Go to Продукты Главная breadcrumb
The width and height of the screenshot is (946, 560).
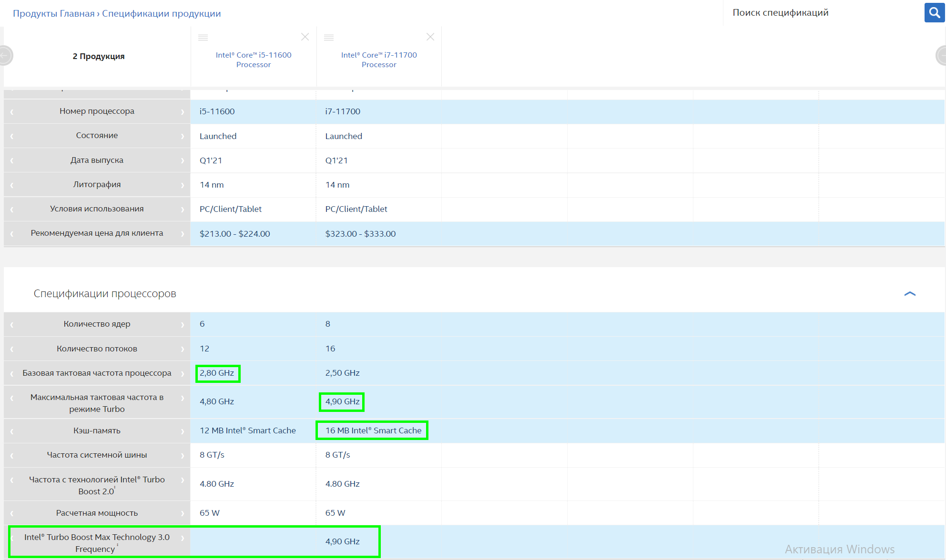pyautogui.click(x=53, y=13)
